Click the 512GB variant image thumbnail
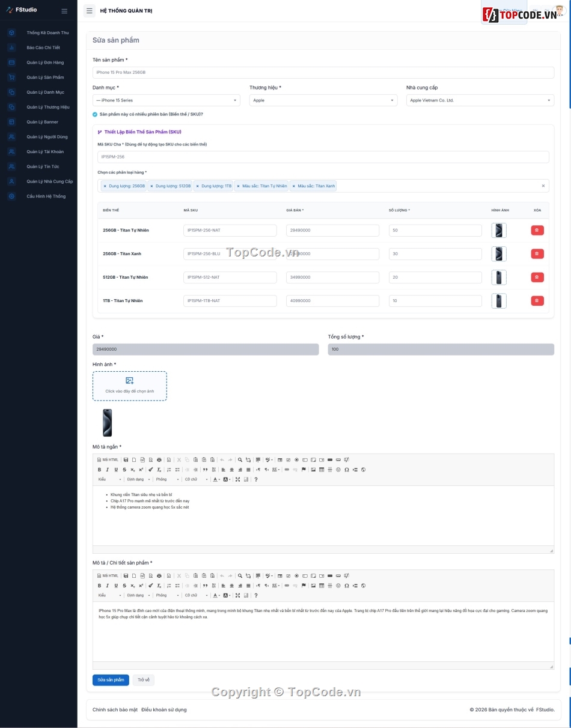This screenshot has width=571, height=728. click(x=499, y=277)
